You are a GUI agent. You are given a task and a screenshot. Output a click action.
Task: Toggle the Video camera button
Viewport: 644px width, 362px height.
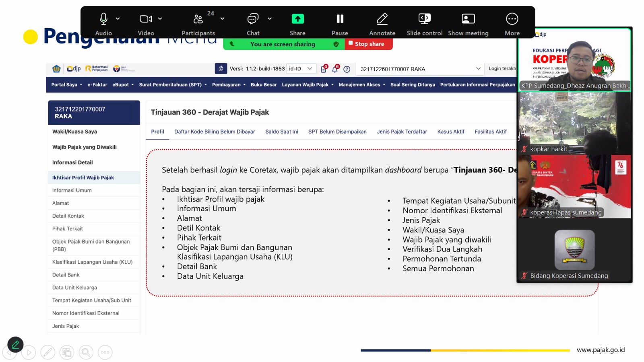pos(145,19)
